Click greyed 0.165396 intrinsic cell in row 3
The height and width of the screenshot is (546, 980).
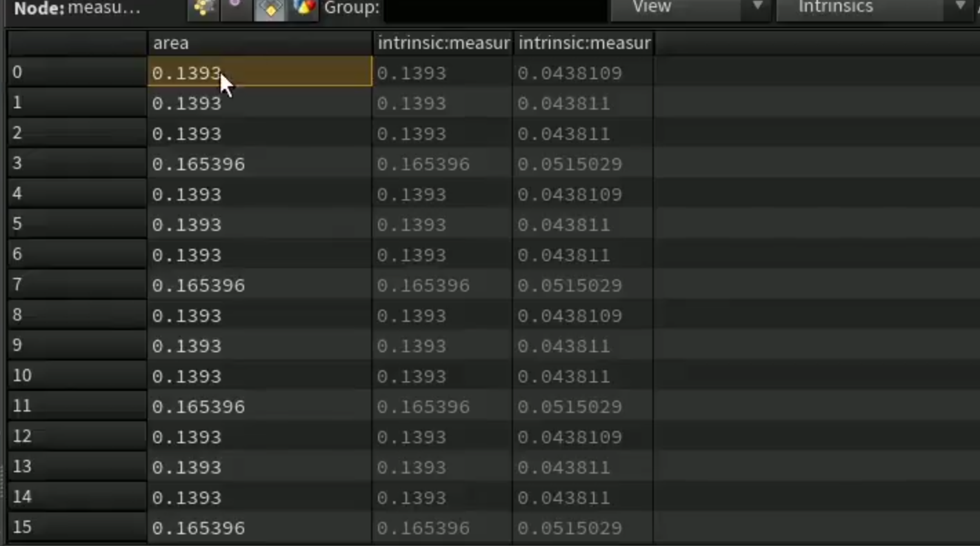coord(443,164)
